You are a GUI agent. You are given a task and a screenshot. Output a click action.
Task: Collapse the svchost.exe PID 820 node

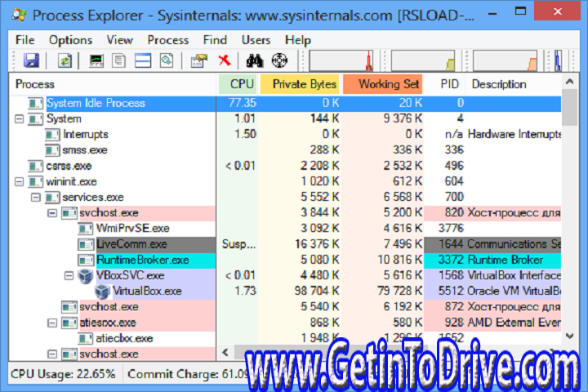52,213
